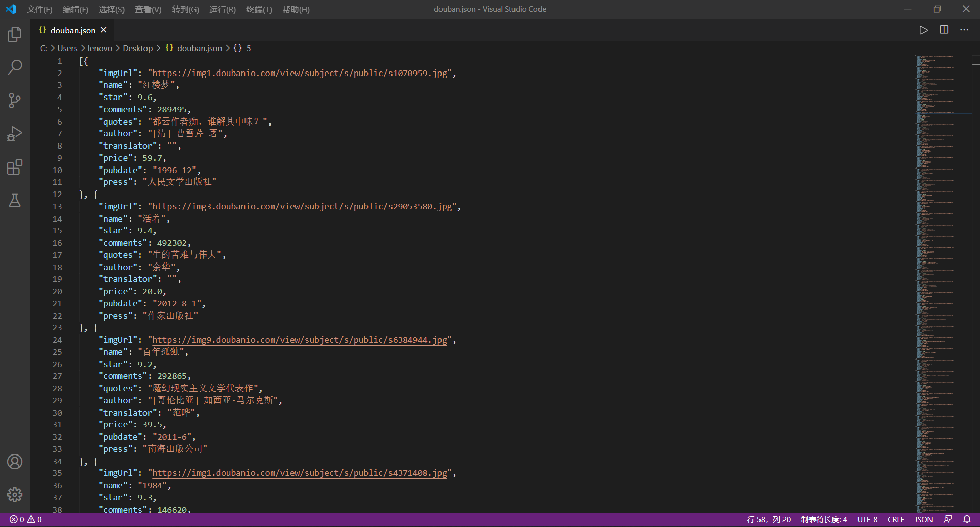The height and width of the screenshot is (527, 980).
Task: Open the Extensions view
Action: click(x=15, y=167)
